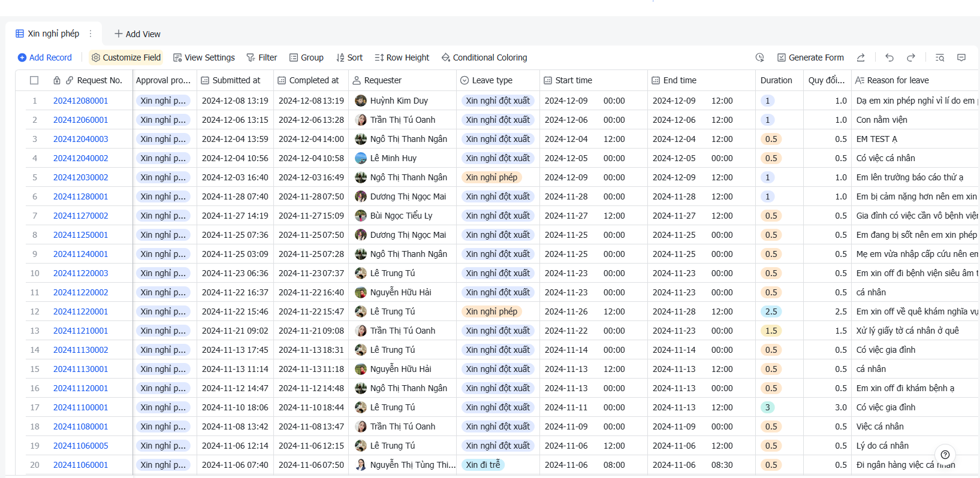Click Generate Form

click(810, 58)
